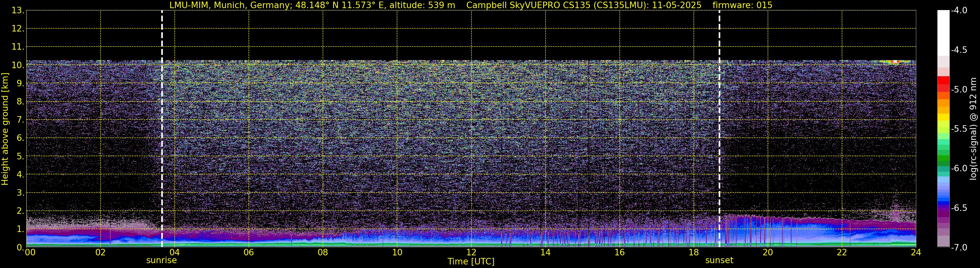Screen dimensions: 980x268
Task: Click 'firmware: 015' in the title
Action: [742, 5]
